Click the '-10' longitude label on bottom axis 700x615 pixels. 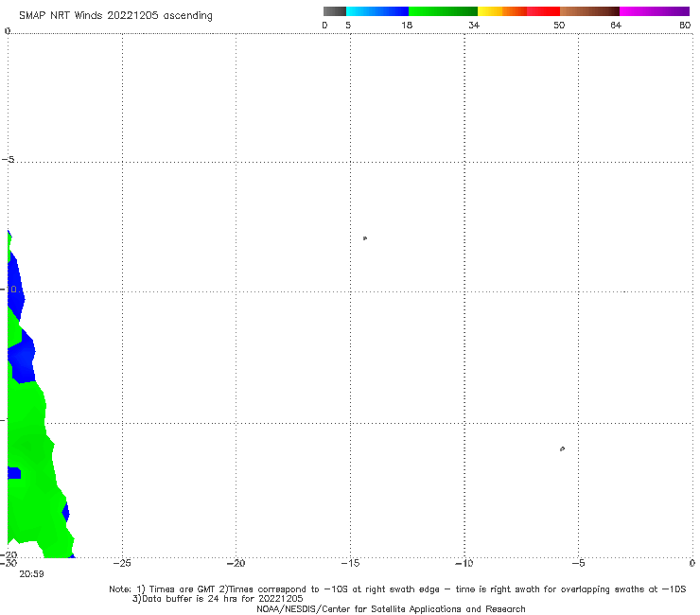pyautogui.click(x=464, y=563)
